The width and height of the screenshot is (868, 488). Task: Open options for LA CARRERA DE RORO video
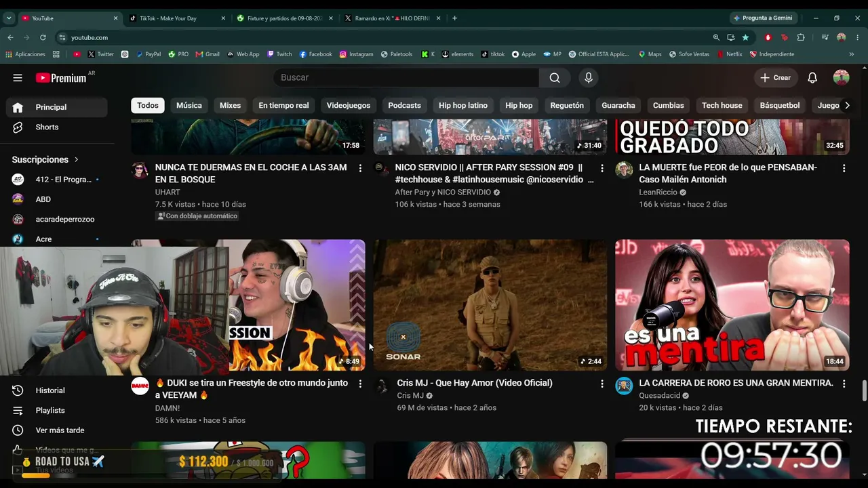[x=844, y=384]
